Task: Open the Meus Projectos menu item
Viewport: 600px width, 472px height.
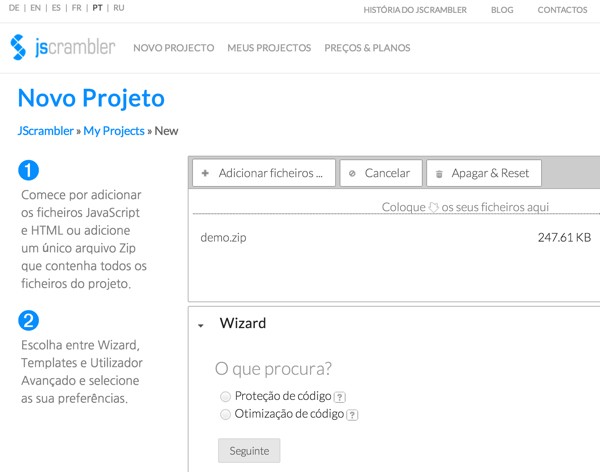Action: coord(269,48)
